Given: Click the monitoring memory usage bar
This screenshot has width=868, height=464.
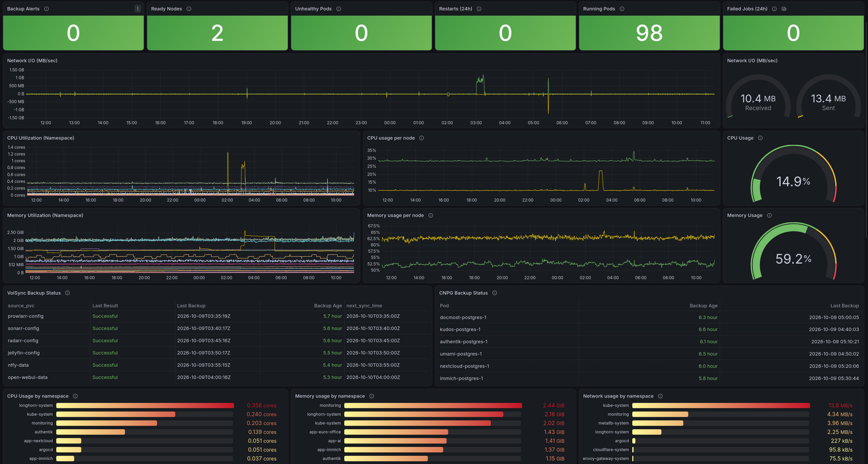Looking at the screenshot, I should point(433,405).
